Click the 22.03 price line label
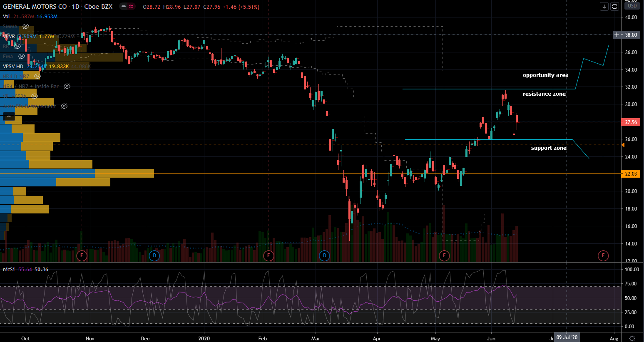The height and width of the screenshot is (342, 644). click(631, 174)
